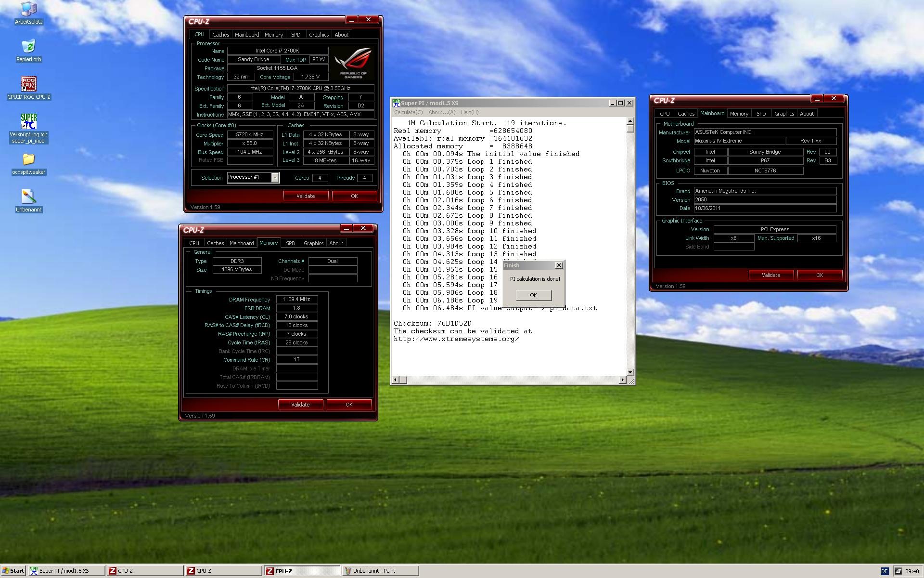Switch to the first CPU-Z taskbar button
This screenshot has width=924, height=578.
coord(145,571)
